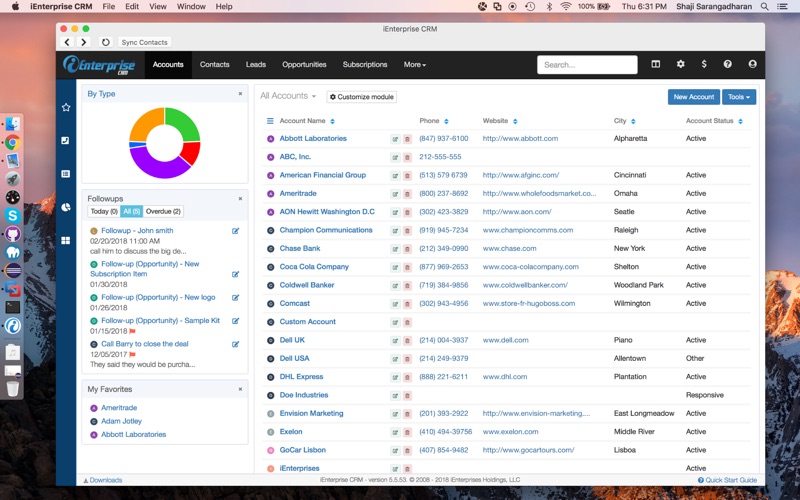Click the (877) 969-2653 phone number
The height and width of the screenshot is (500, 800).
click(443, 267)
